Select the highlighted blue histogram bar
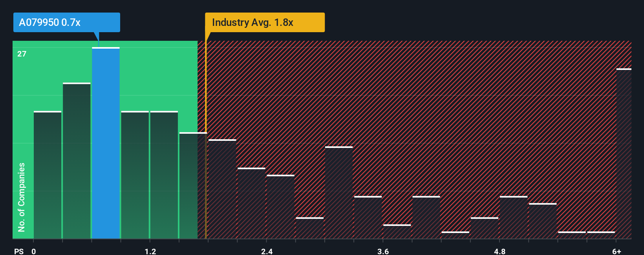The width and height of the screenshot is (644, 255). (x=106, y=143)
